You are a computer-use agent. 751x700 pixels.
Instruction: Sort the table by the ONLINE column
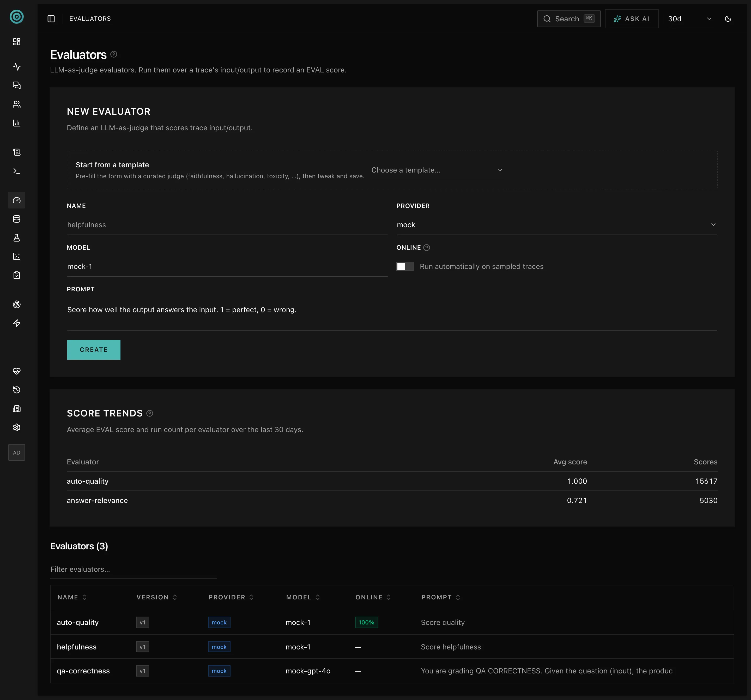tap(373, 597)
